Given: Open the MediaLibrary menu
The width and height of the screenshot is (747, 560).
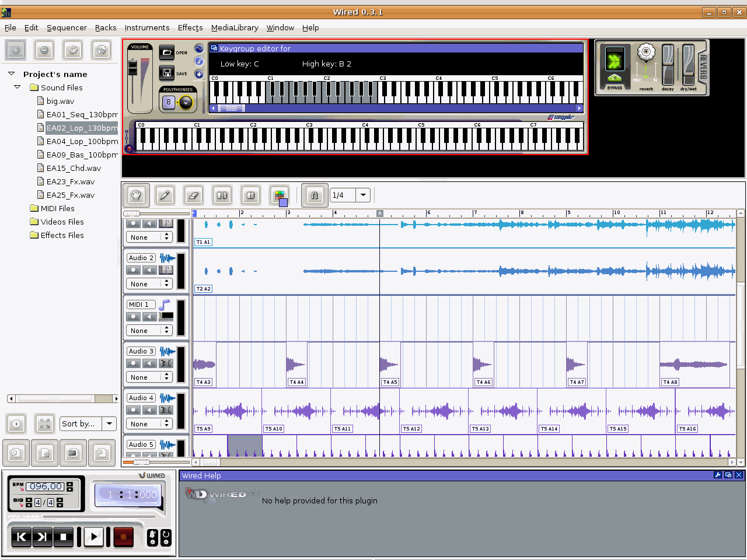Looking at the screenshot, I should [x=235, y=27].
